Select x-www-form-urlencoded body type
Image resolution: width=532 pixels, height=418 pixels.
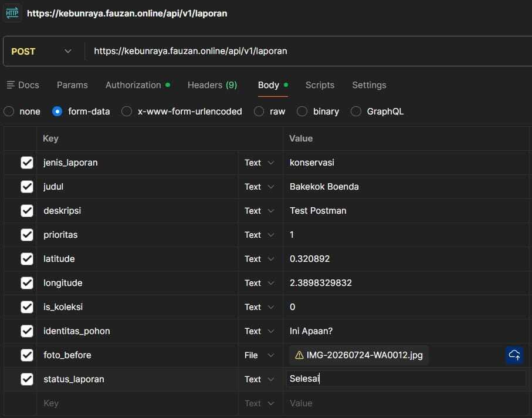[127, 112]
